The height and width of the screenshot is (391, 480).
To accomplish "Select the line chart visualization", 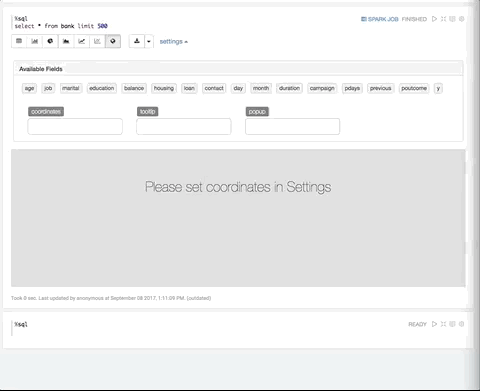I will (82, 41).
